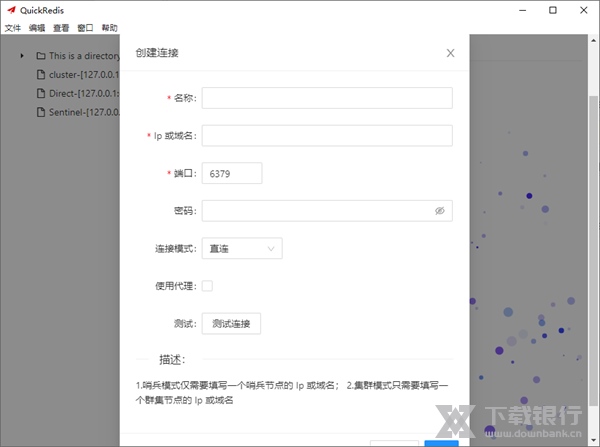This screenshot has height=447, width=600.
Task: Close the QuickRedis window
Action: click(x=584, y=10)
